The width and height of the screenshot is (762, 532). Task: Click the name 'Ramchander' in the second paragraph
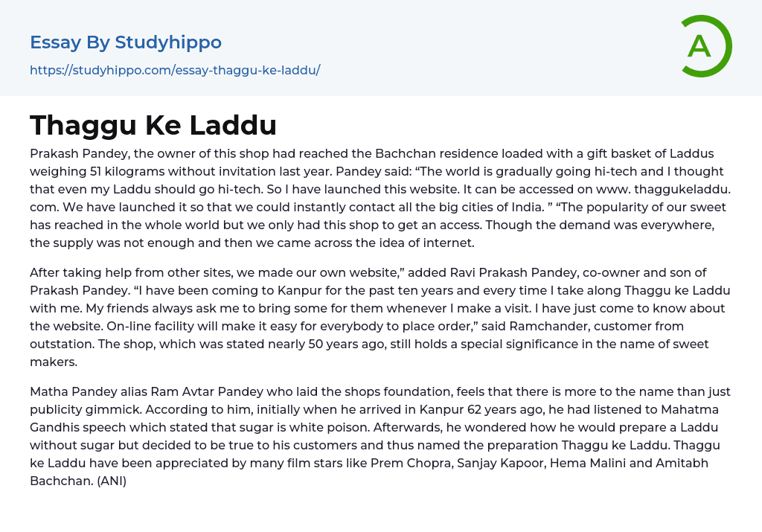click(x=531, y=326)
